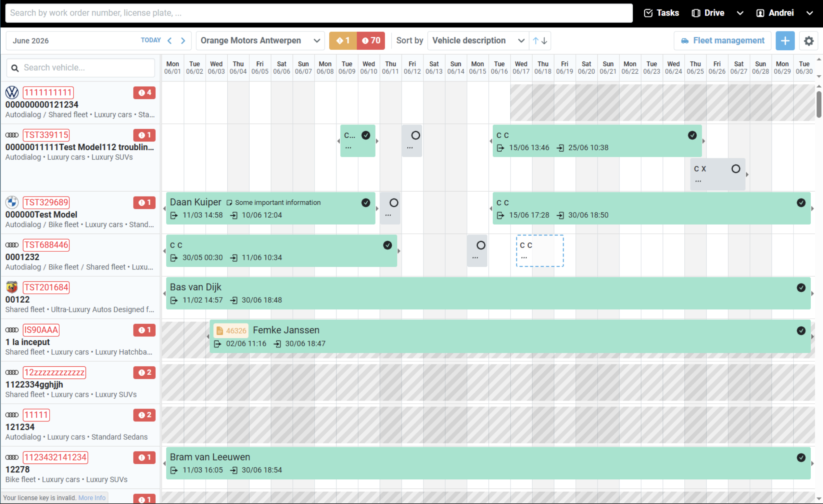Expand right edge of TST688446 C C reservation
Screen dimensions: 823x504
399,251
